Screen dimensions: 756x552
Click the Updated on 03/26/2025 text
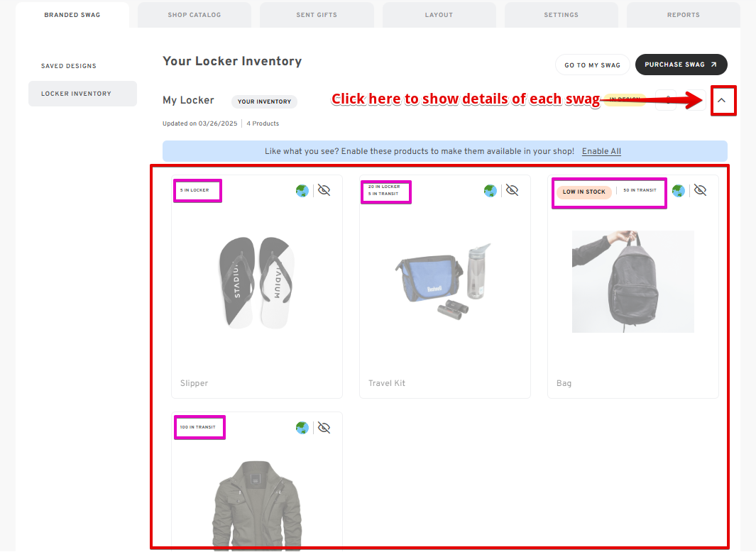[x=199, y=123]
